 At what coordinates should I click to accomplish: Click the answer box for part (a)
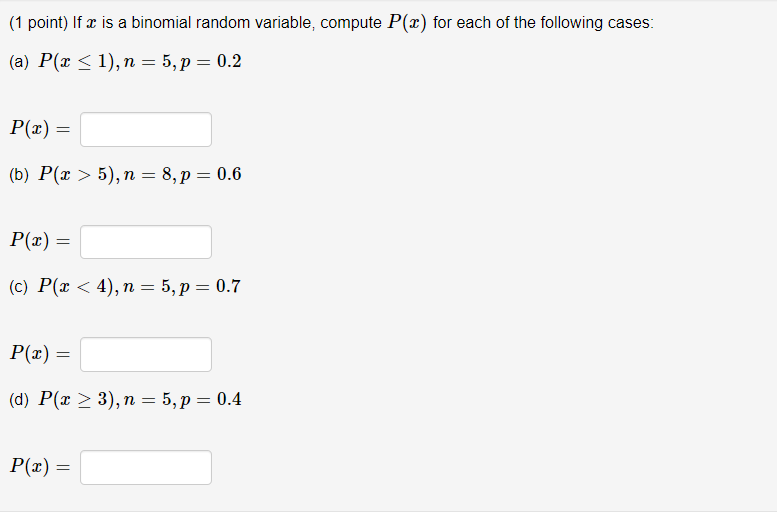(146, 129)
